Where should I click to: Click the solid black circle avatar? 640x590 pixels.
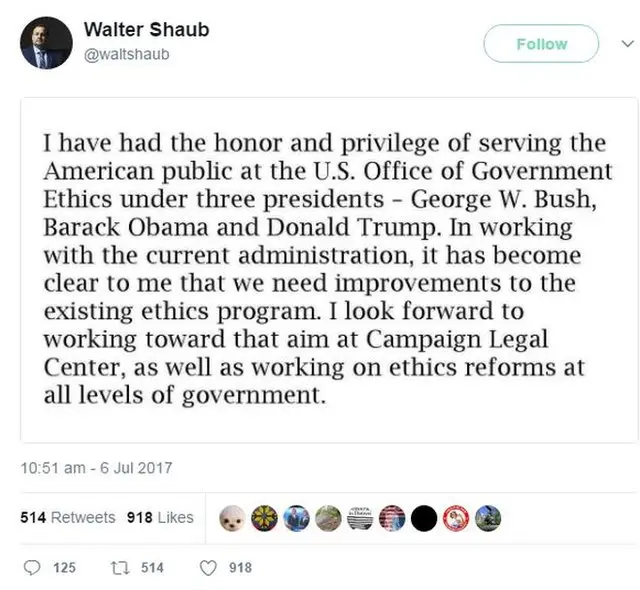point(424,517)
